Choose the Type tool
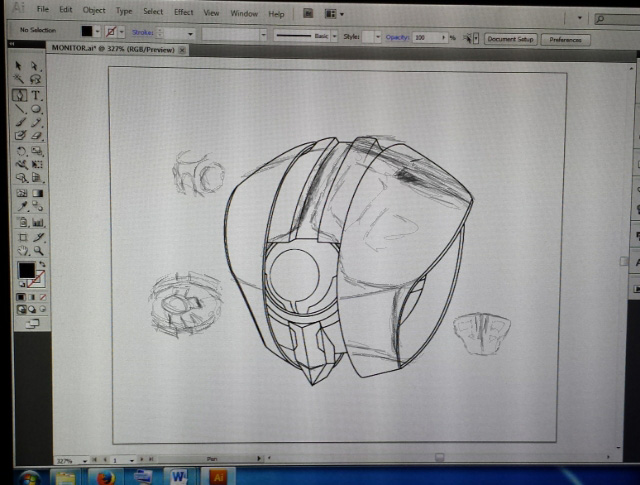640x485 pixels. [36, 95]
